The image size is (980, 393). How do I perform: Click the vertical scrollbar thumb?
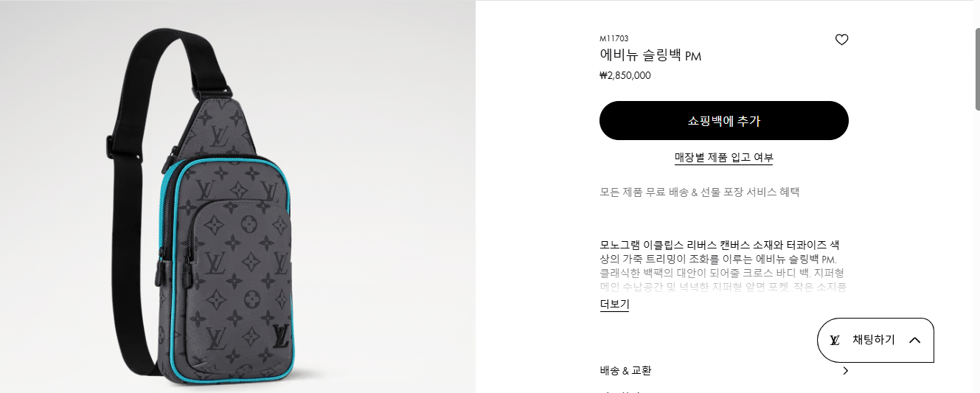click(977, 70)
